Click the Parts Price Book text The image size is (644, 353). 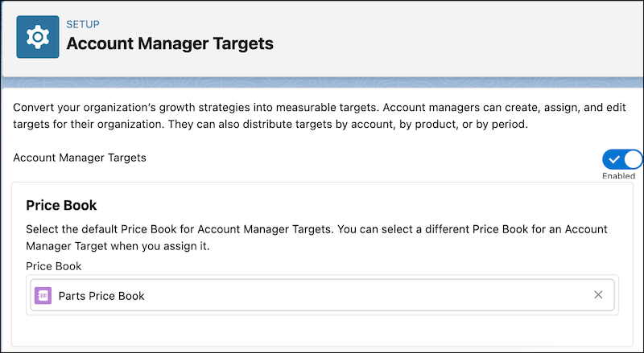[x=101, y=296]
